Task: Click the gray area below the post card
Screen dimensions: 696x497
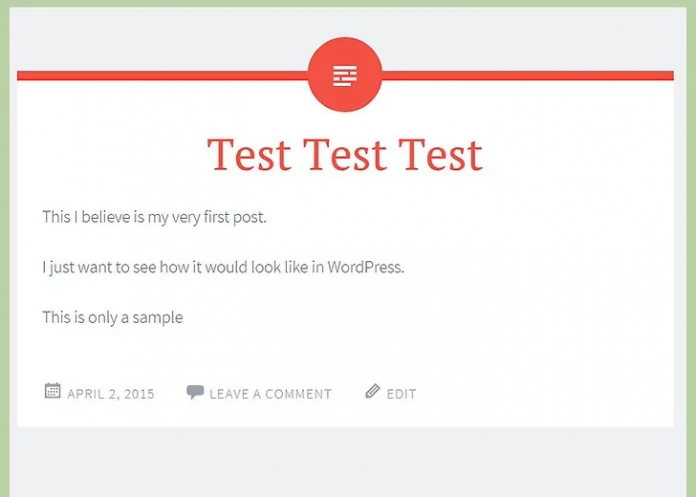Action: click(x=345, y=460)
